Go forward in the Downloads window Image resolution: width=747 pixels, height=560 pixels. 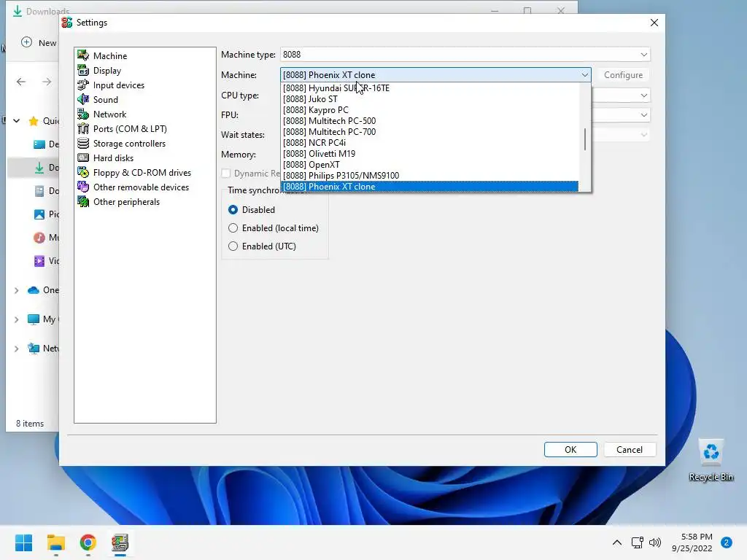click(x=47, y=82)
